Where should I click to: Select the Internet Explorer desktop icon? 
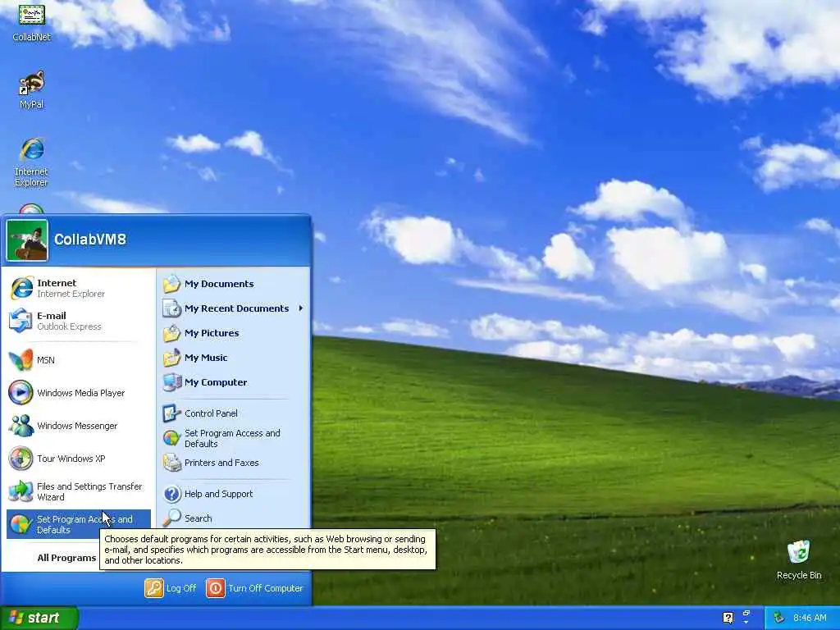click(x=32, y=162)
